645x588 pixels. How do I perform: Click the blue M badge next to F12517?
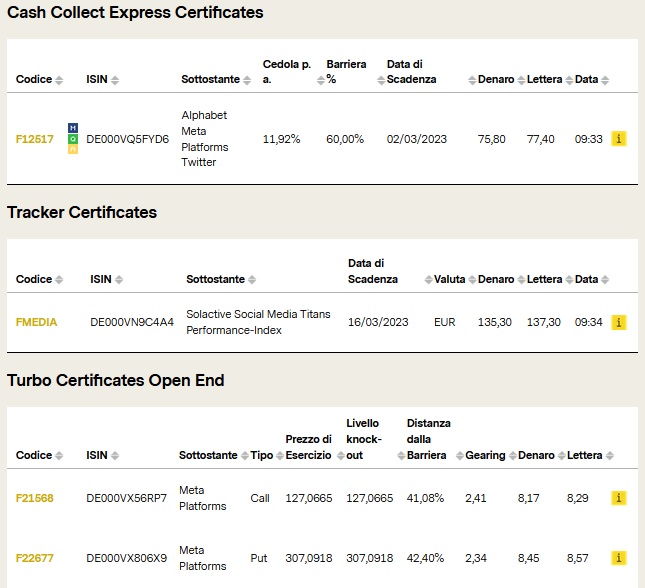tap(73, 128)
